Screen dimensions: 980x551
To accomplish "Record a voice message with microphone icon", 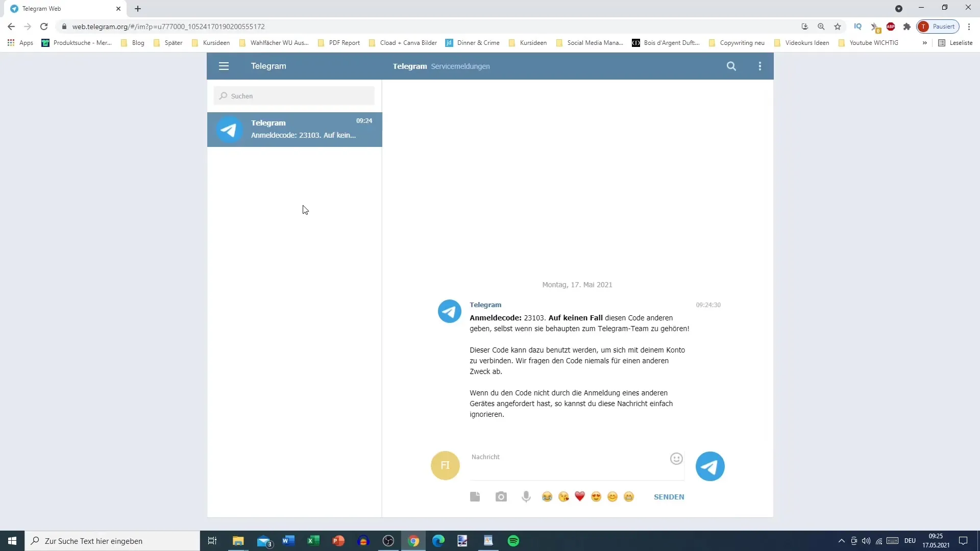I will point(526,497).
